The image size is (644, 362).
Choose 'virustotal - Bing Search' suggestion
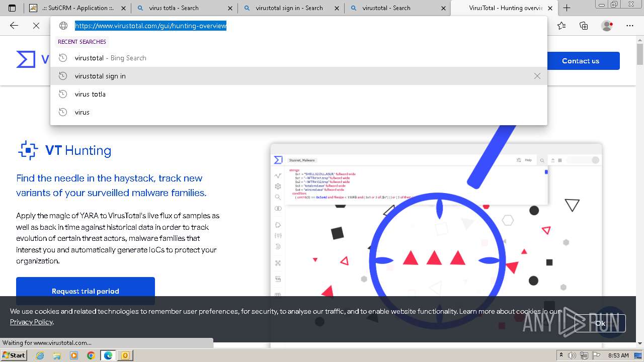tap(299, 58)
